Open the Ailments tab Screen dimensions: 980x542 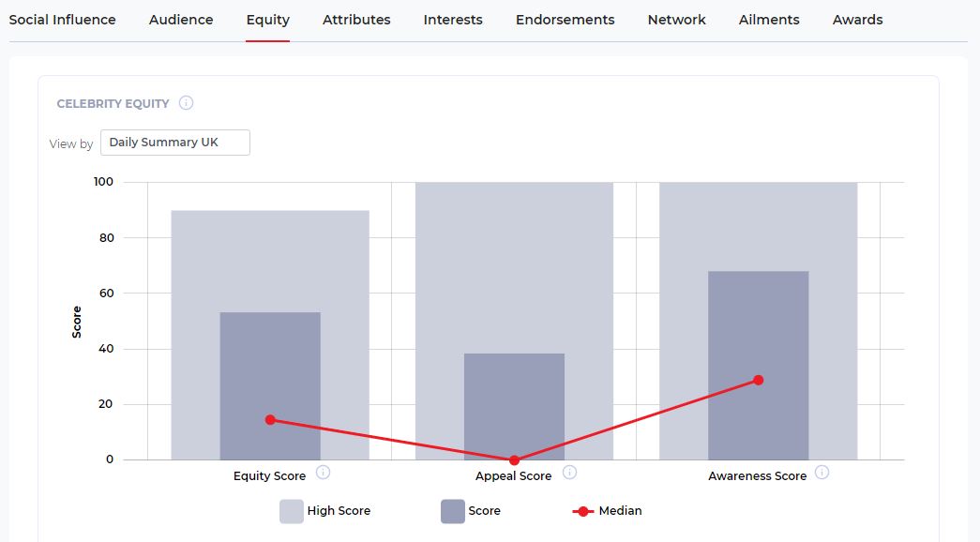(x=769, y=20)
